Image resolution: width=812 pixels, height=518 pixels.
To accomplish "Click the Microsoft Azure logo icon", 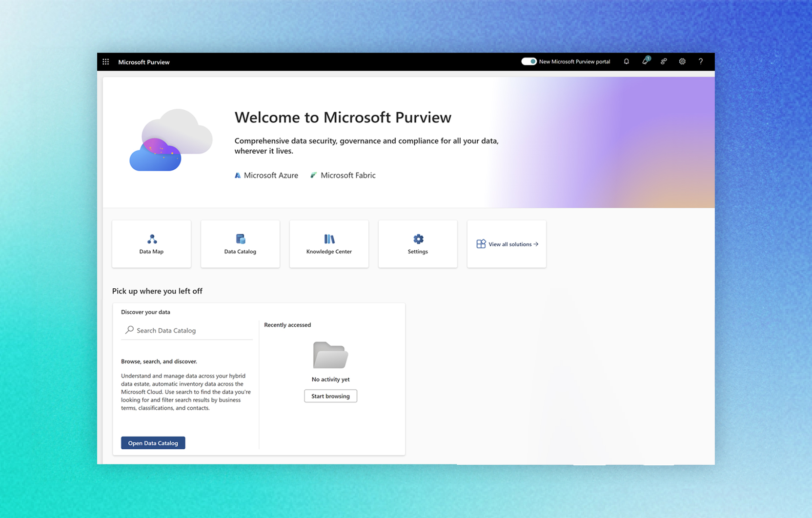I will point(238,175).
